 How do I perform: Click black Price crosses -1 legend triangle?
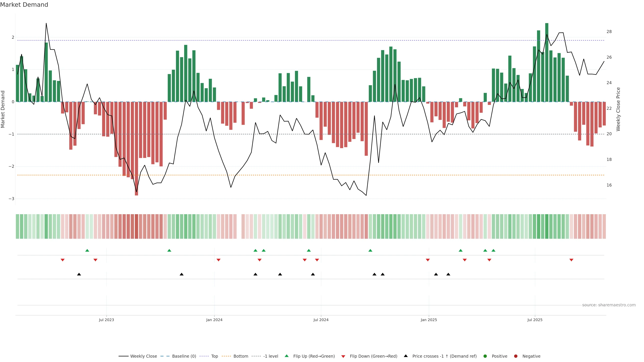[406, 356]
